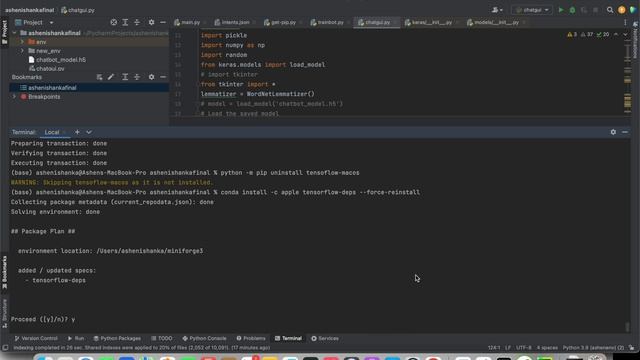Screen dimensions: 640x360
Task: Open Problems tool window
Action: (251, 338)
